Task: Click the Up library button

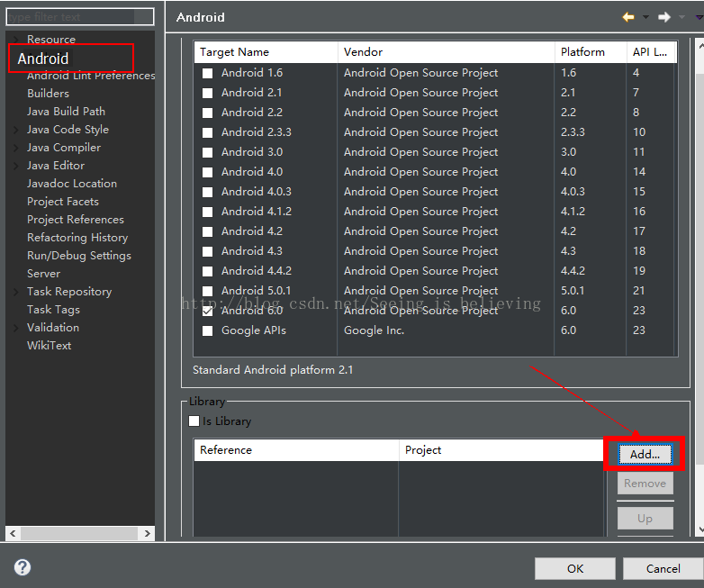Action: [x=645, y=519]
